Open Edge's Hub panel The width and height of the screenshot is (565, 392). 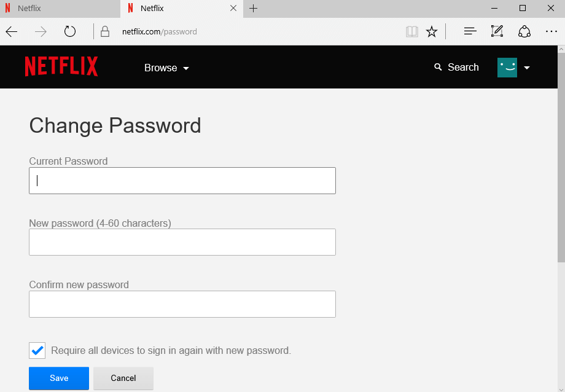tap(470, 31)
